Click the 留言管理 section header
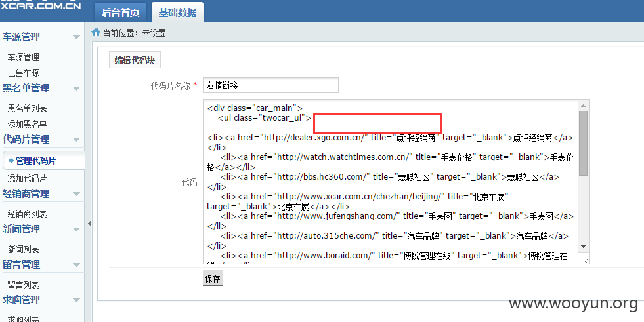 pos(22,264)
